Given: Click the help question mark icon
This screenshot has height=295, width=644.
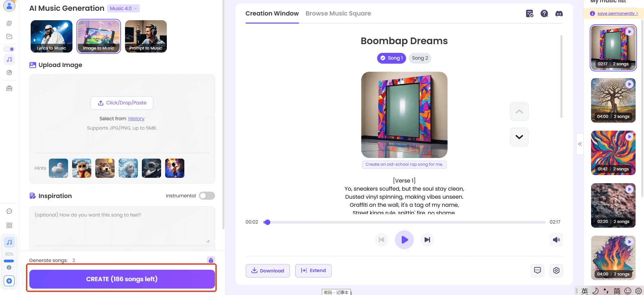Looking at the screenshot, I should pos(544,14).
